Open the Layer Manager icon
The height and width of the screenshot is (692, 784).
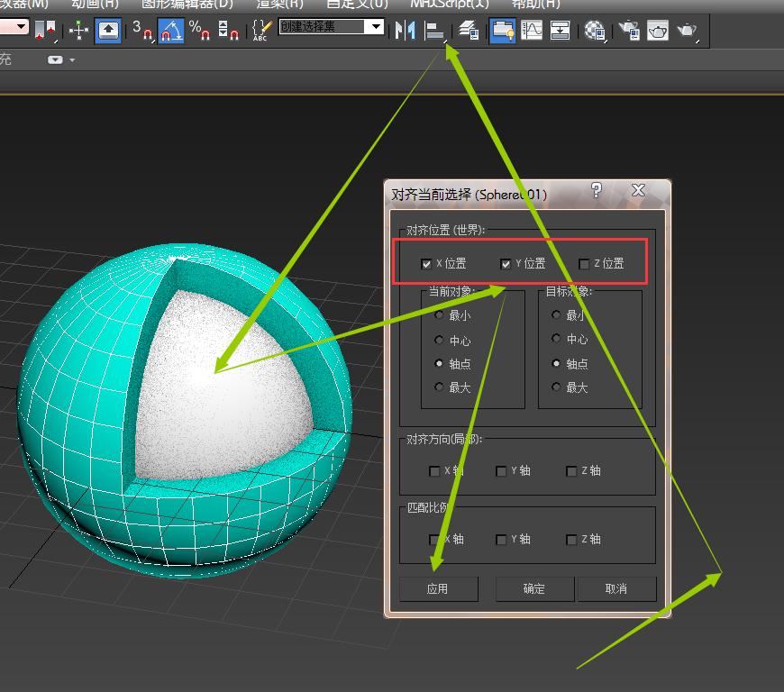point(469,31)
